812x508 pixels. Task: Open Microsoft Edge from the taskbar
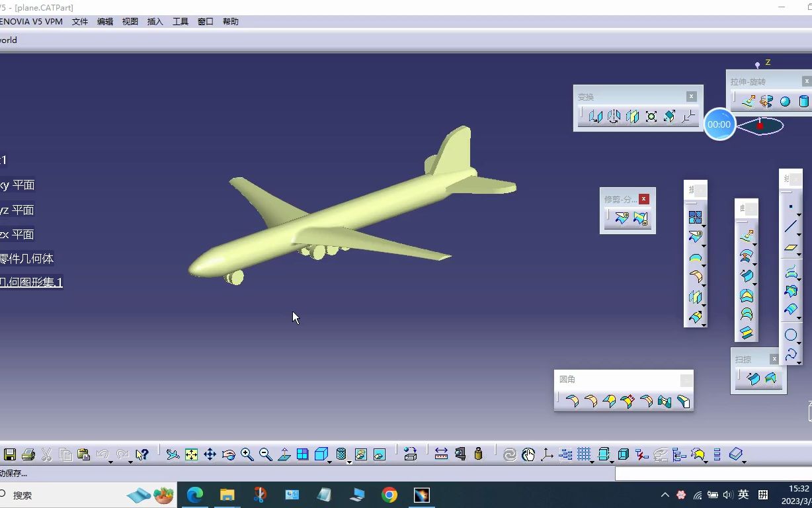coord(195,495)
